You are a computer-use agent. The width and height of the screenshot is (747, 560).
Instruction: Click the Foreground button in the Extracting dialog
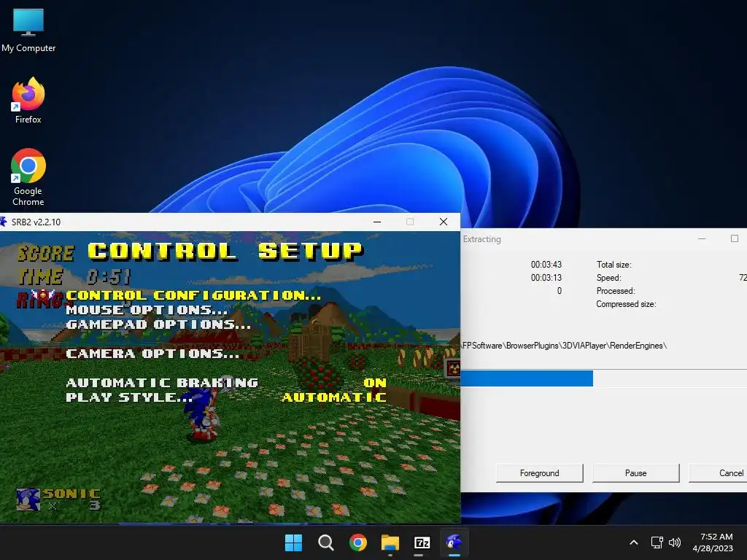tap(539, 472)
